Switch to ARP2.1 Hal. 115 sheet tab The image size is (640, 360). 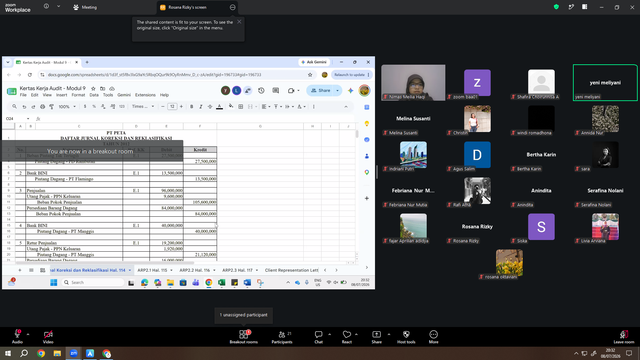152,270
